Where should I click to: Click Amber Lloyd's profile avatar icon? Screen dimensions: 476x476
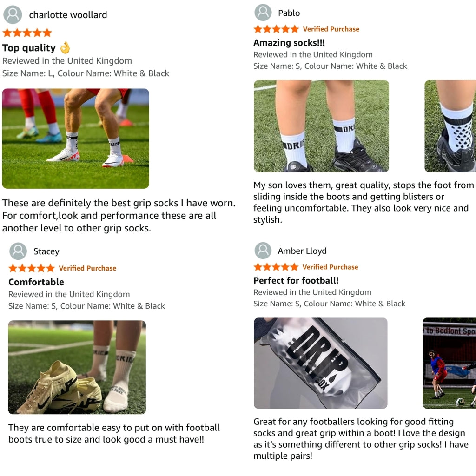263,251
